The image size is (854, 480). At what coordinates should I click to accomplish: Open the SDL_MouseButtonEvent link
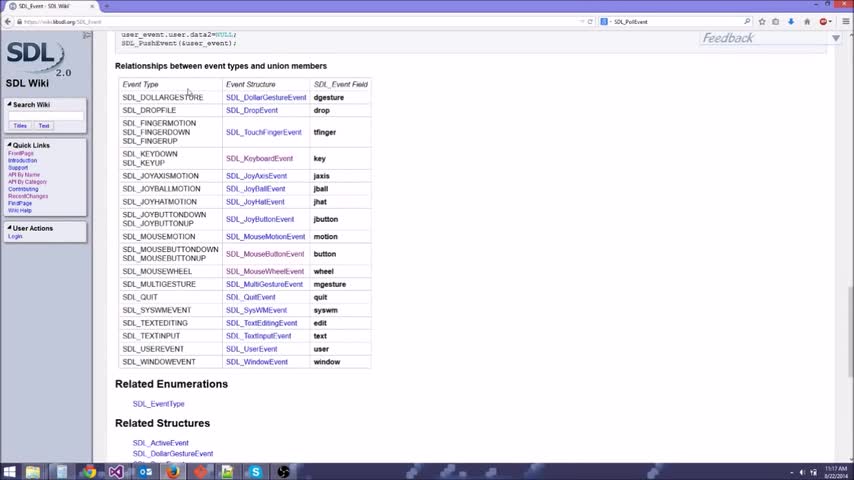pyautogui.click(x=265, y=254)
